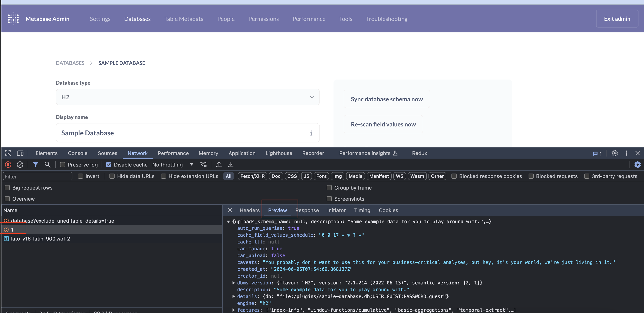Open the Cookies tab
Screen dimensions: 644x313
click(388, 210)
